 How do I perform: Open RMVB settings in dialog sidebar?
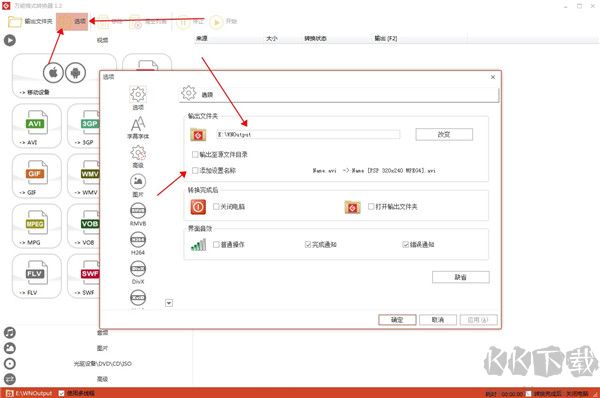point(138,215)
